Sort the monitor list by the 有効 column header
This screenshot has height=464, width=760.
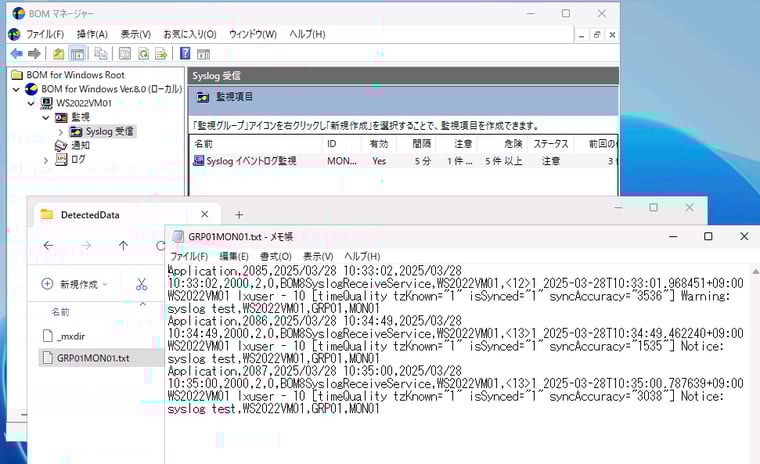[379, 144]
